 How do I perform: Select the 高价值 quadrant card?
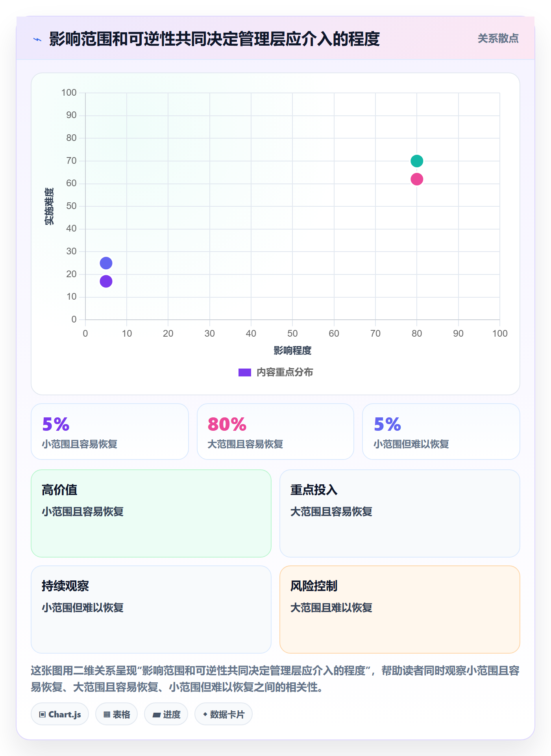(151, 513)
